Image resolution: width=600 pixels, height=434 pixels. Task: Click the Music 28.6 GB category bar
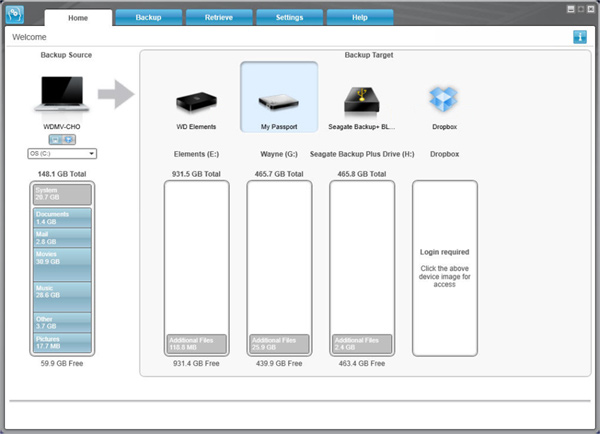coord(62,297)
